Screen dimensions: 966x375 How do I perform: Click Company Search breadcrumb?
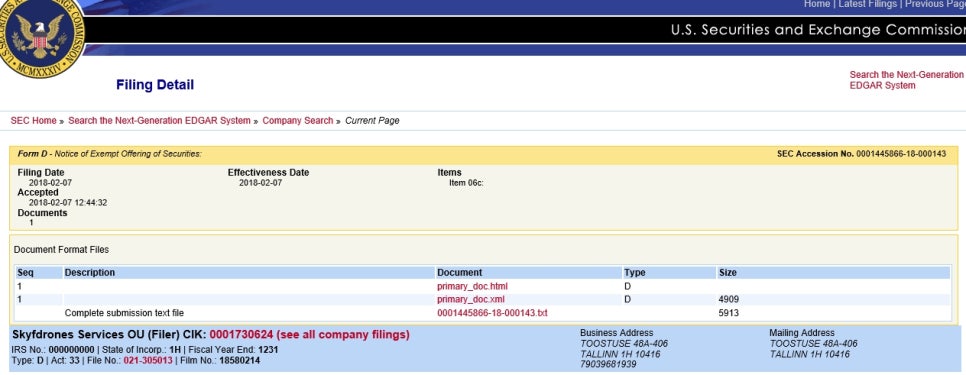(298, 121)
